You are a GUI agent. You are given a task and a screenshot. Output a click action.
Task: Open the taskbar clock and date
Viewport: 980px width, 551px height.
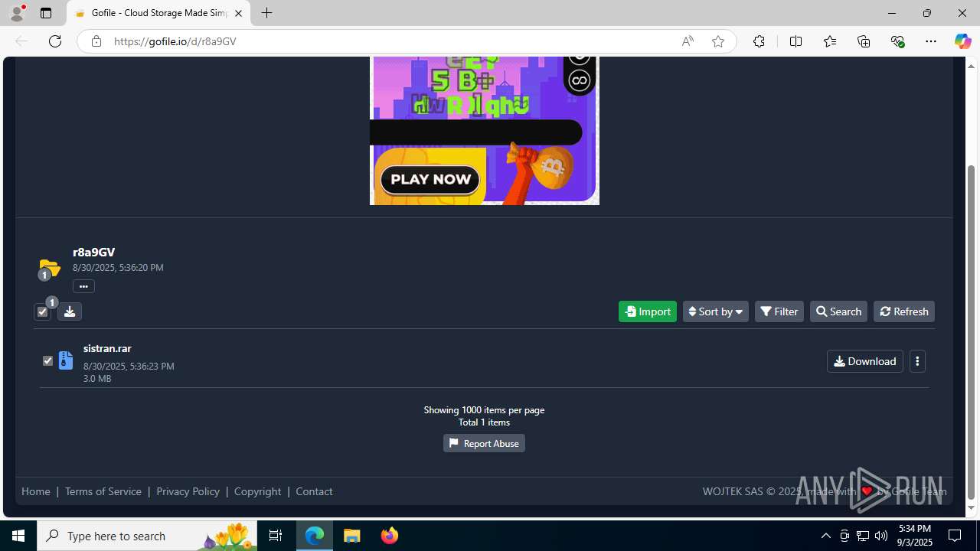point(915,536)
